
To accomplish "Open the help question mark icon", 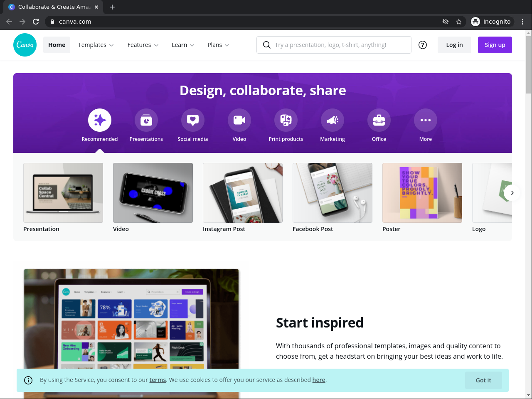I will (423, 45).
